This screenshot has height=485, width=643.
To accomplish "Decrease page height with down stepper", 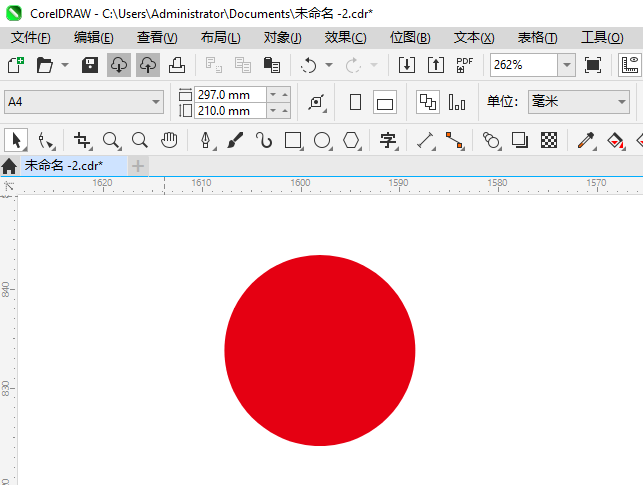I will [273, 111].
